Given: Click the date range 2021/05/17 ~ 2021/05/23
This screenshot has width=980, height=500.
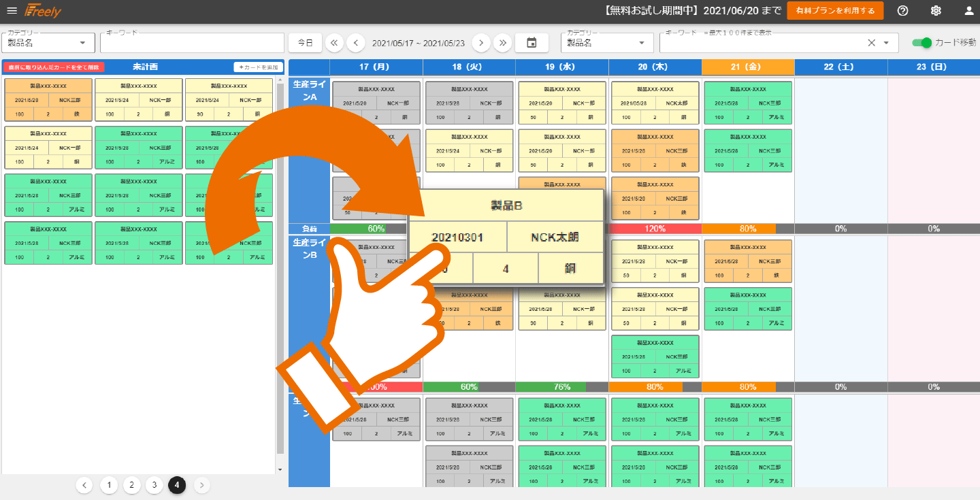Looking at the screenshot, I should pyautogui.click(x=418, y=43).
